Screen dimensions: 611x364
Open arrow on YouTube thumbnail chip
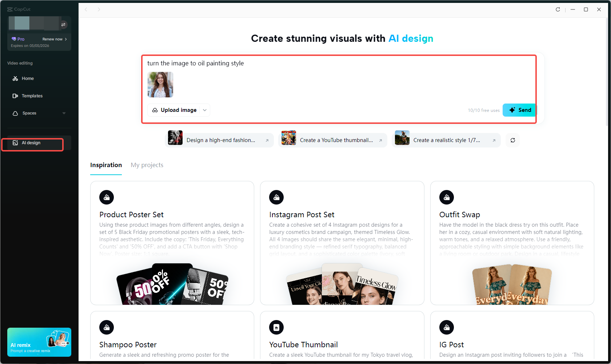point(381,140)
